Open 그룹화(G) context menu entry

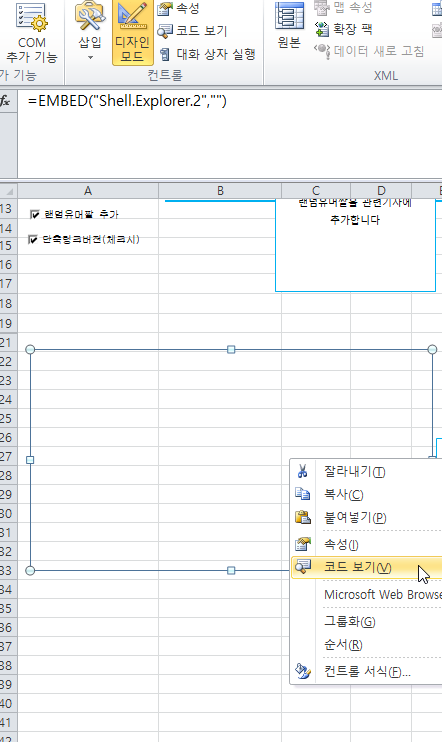pos(367,621)
